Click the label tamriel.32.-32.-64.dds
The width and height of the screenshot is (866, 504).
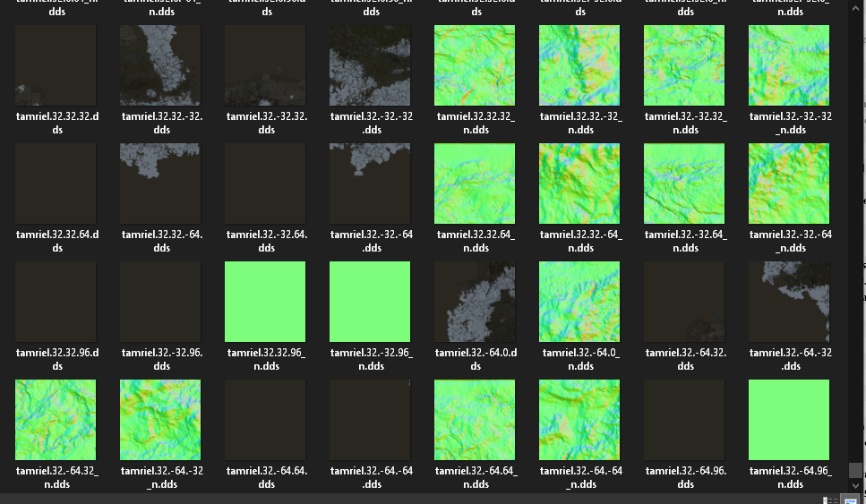point(371,241)
